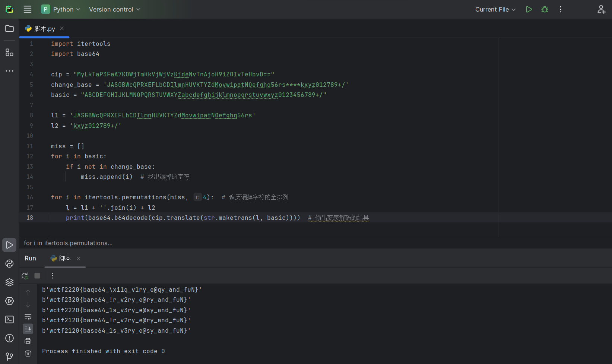Click the l2 = 'kxyz012789+/' line

(86, 126)
